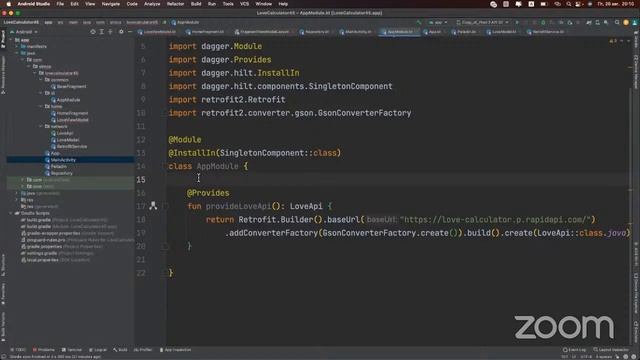Screen dimensions: 640x360
Task: Expand the manifests folder
Action: pos(17,47)
